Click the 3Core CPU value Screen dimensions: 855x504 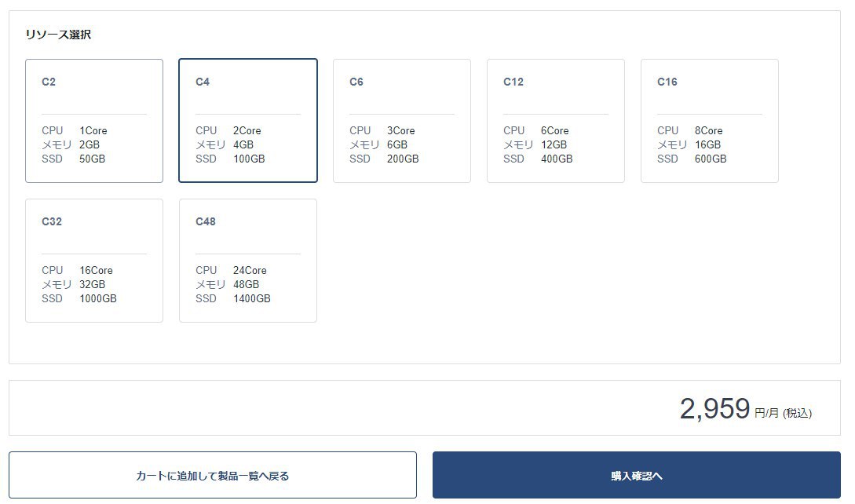pyautogui.click(x=400, y=130)
